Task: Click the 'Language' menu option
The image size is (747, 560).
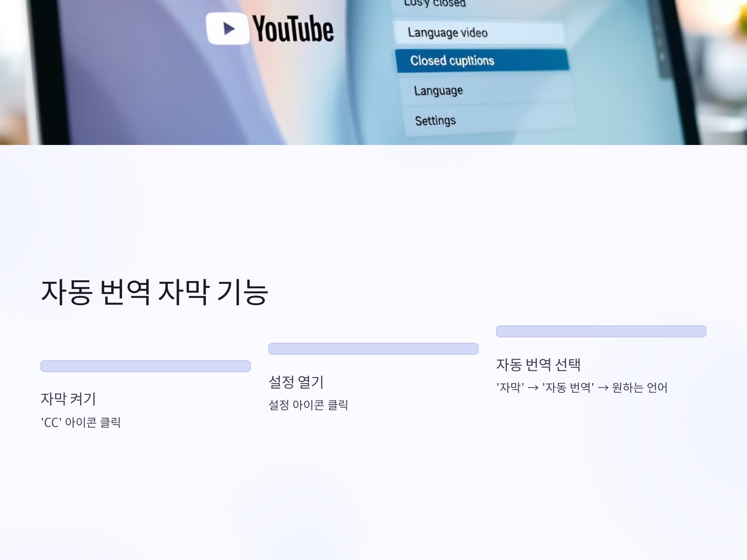Action: pos(438,91)
